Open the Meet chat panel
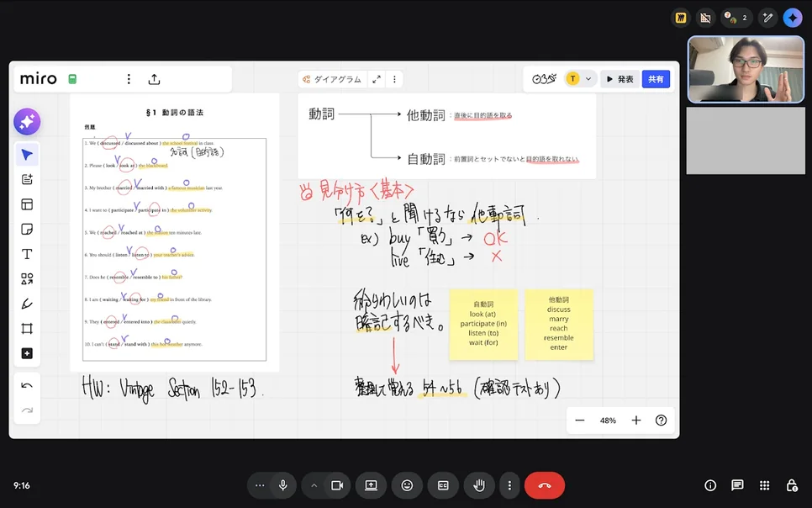Viewport: 812px width, 508px height. [x=737, y=485]
